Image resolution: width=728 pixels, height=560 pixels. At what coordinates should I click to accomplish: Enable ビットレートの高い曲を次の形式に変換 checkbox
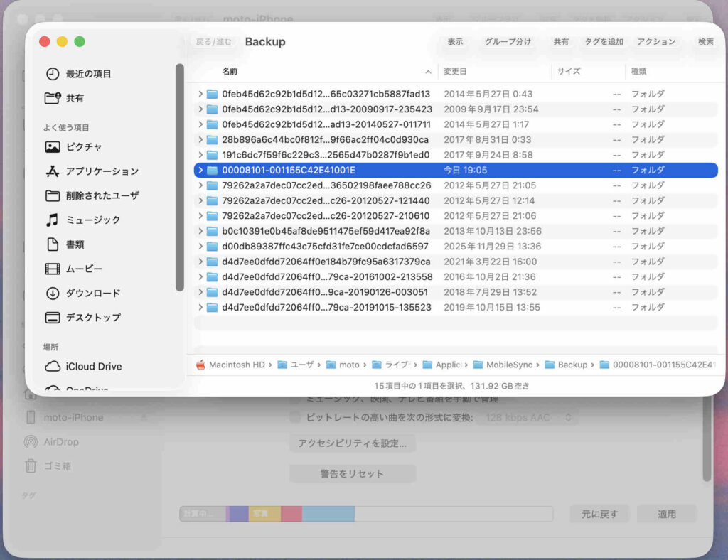295,418
